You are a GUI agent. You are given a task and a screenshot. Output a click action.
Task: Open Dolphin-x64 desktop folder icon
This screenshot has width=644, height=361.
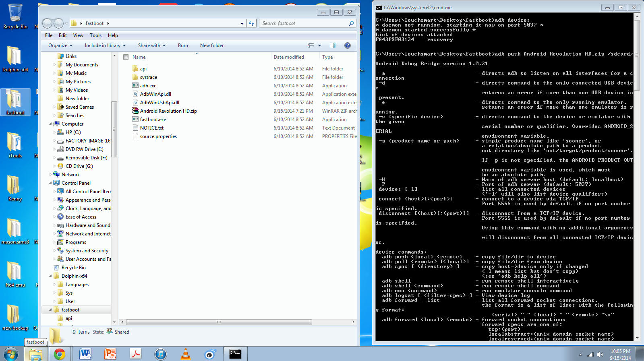click(15, 59)
